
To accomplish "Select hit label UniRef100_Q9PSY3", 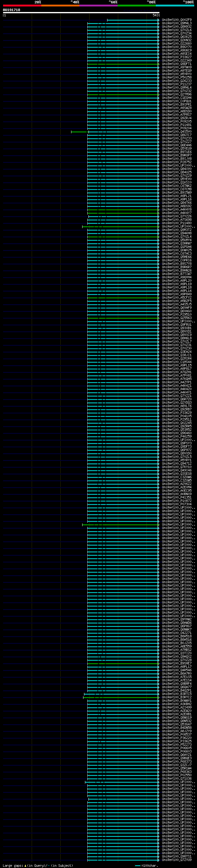I will tap(177, 443).
